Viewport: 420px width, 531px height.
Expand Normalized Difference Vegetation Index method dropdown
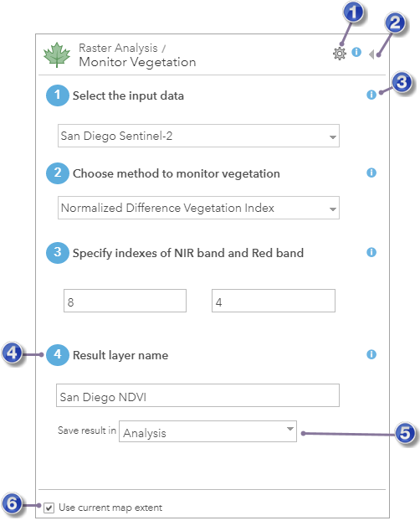[198, 208]
